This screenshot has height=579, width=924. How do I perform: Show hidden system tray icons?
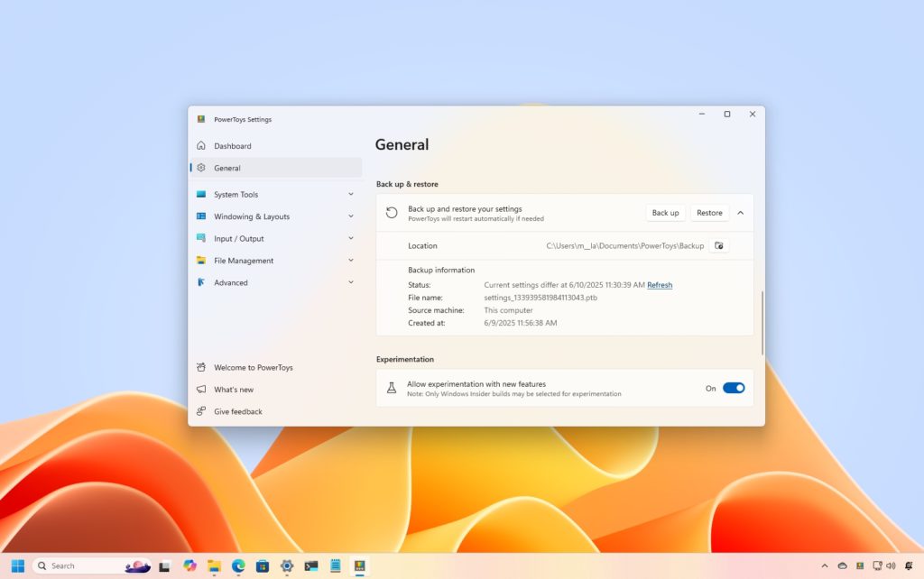(x=825, y=565)
